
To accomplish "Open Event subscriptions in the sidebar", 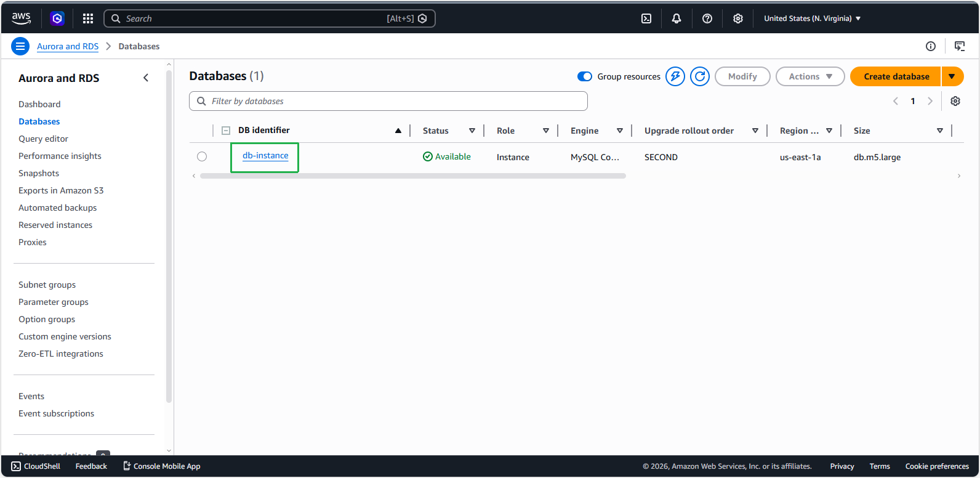I will click(x=56, y=413).
